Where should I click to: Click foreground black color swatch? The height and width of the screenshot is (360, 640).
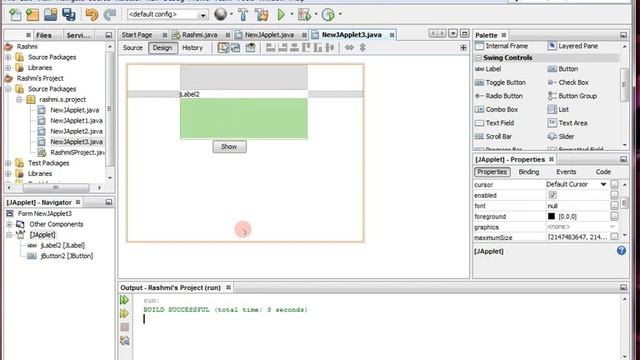551,216
